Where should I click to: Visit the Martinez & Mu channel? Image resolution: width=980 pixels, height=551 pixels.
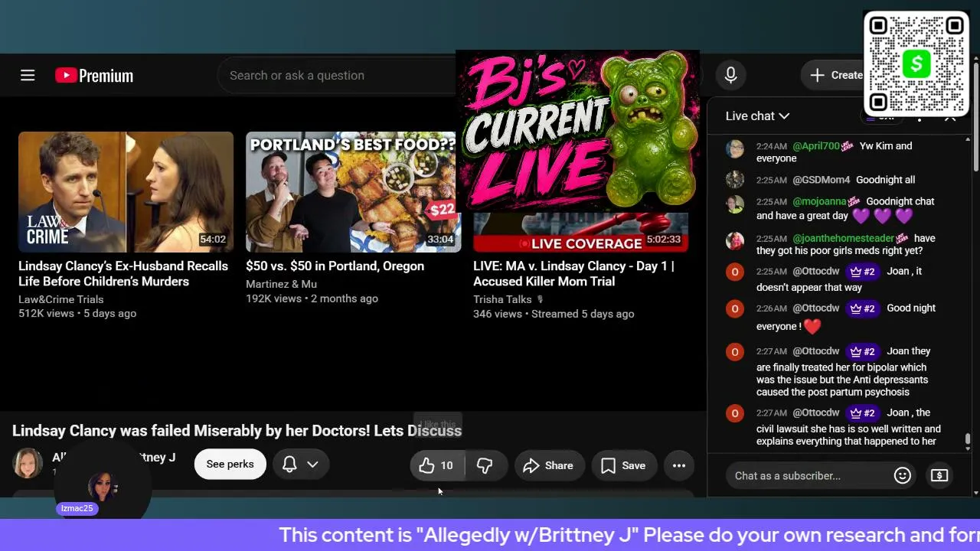pyautogui.click(x=281, y=284)
